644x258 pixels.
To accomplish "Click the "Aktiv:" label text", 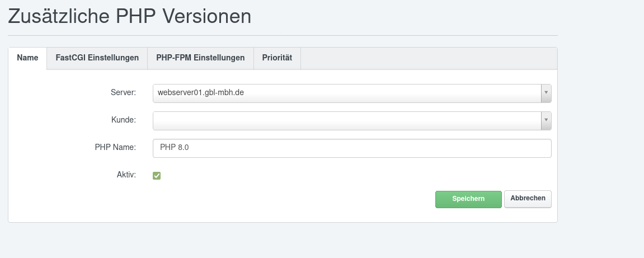I will coord(126,175).
